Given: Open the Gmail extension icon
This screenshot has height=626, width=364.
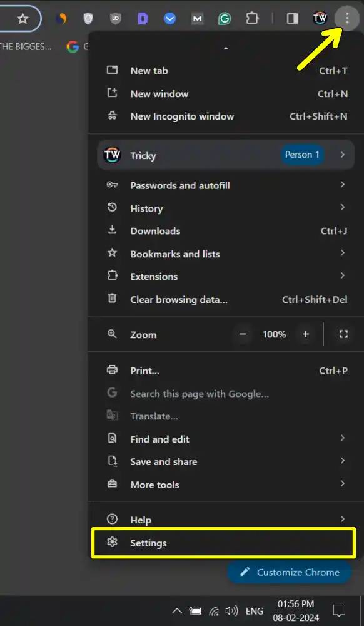Looking at the screenshot, I should [x=198, y=18].
